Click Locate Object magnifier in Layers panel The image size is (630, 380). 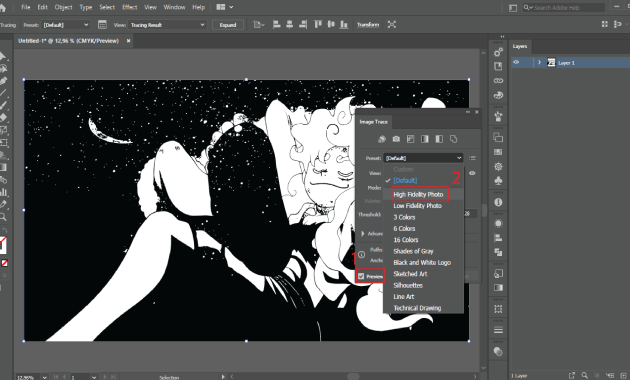pos(585,376)
